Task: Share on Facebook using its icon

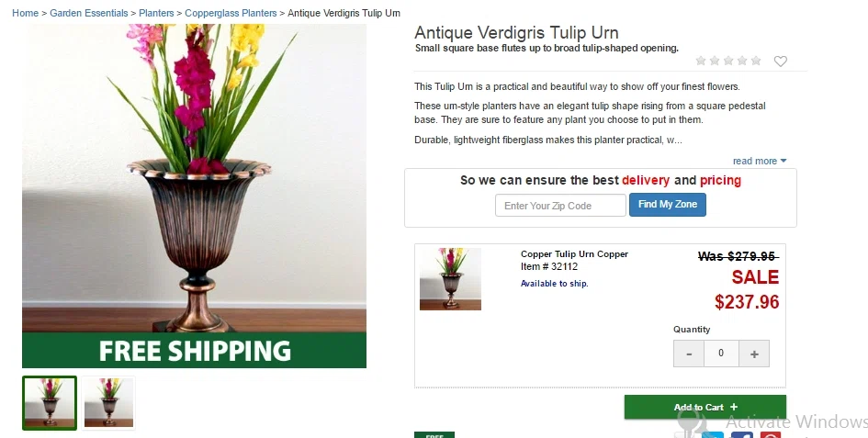Action: (742, 434)
